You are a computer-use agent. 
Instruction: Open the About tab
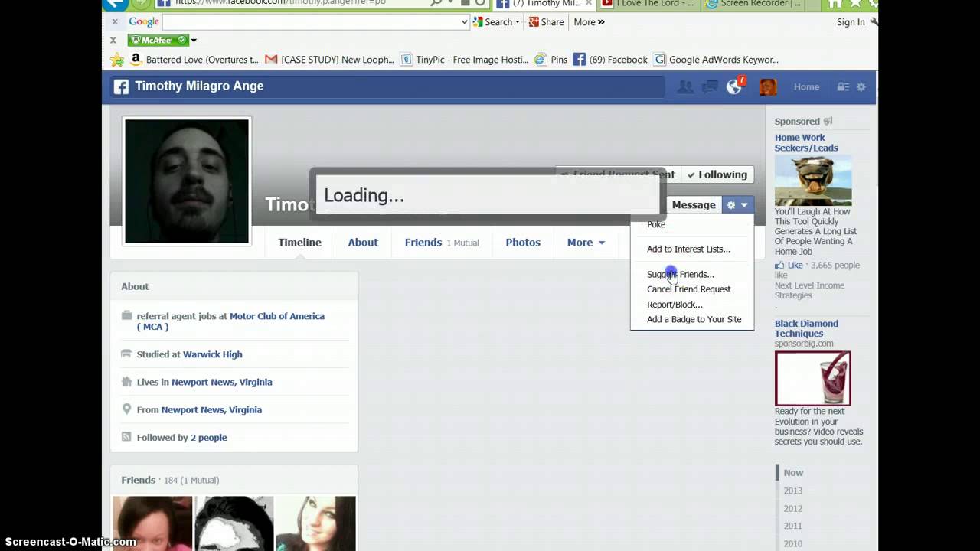coord(363,243)
